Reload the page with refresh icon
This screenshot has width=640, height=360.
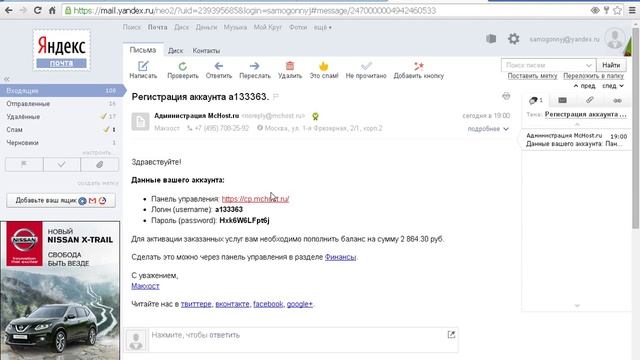coord(38,11)
